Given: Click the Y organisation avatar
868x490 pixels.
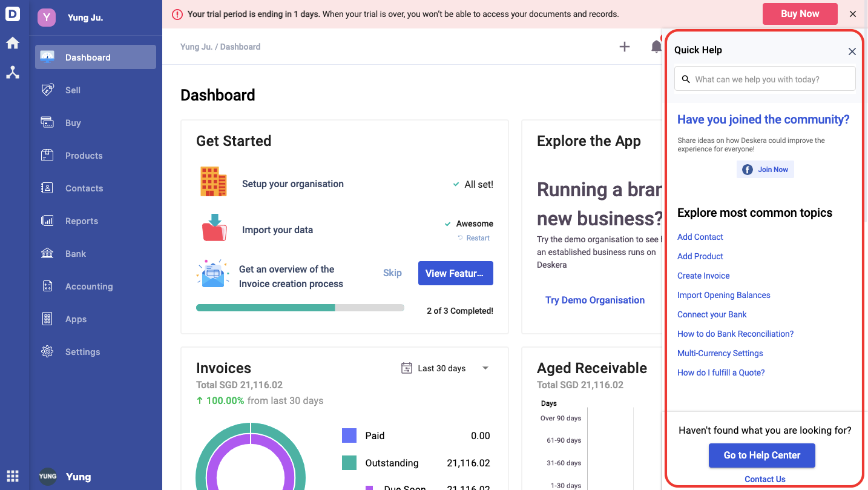Looking at the screenshot, I should click(47, 18).
